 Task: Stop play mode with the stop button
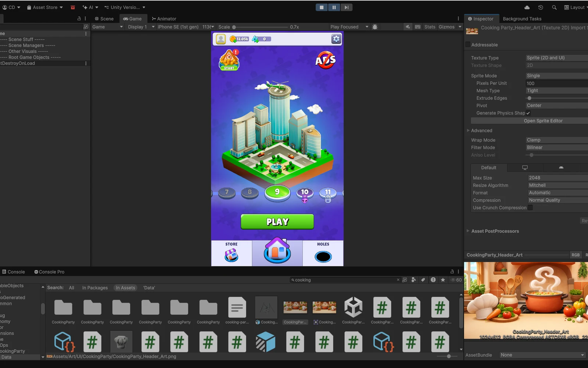coord(321,7)
